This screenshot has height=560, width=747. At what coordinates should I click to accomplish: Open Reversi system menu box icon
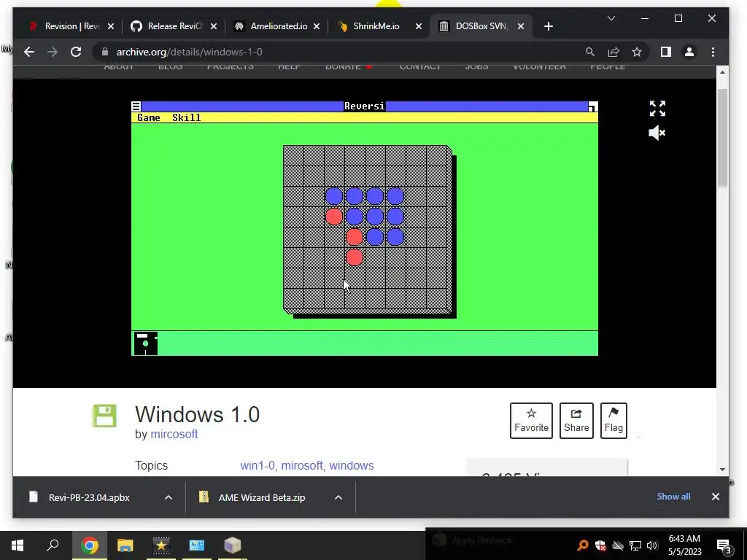[136, 106]
